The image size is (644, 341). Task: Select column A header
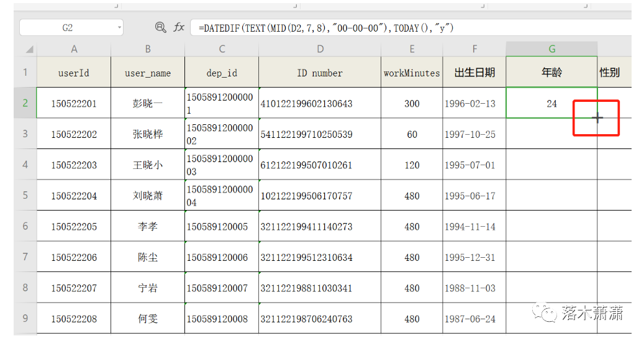pos(74,49)
